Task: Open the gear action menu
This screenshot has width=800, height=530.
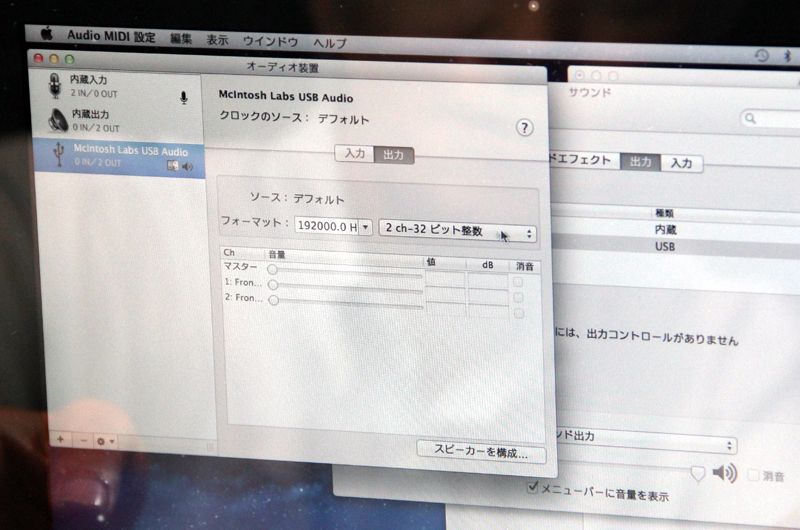Action: [106, 441]
